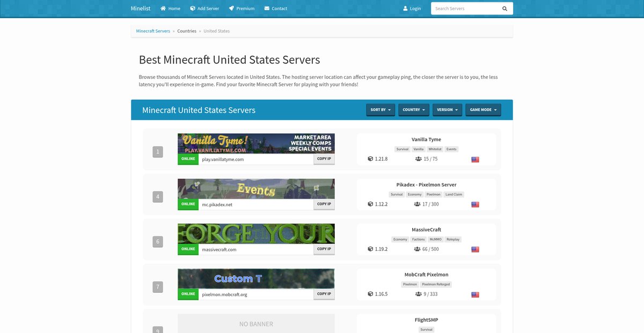Open Pikadex Events banner image
The image size is (644, 333).
click(x=256, y=189)
